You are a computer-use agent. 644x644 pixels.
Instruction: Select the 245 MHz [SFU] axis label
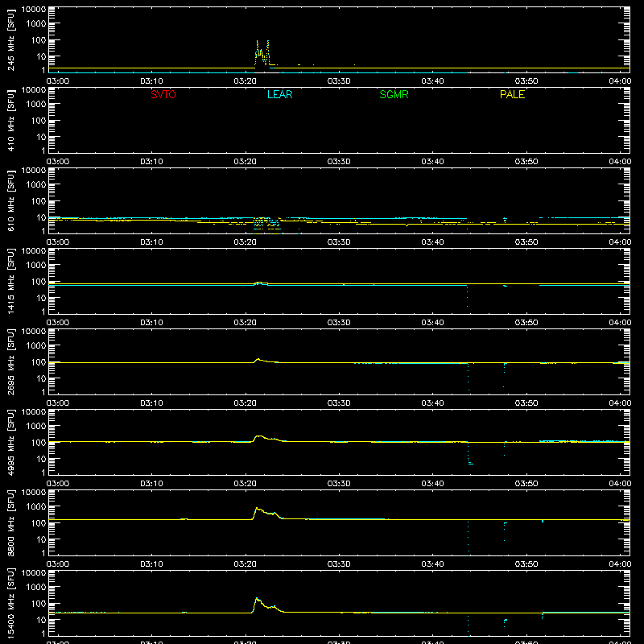coord(10,39)
